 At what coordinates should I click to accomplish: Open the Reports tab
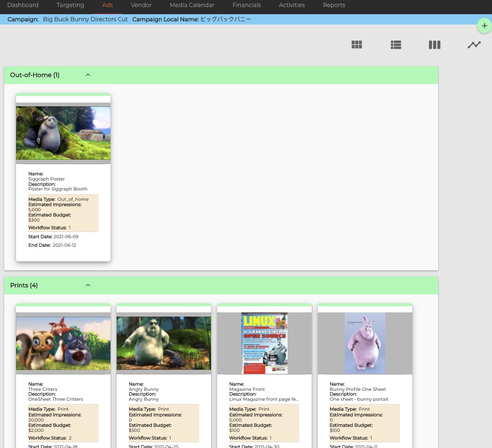tap(334, 5)
